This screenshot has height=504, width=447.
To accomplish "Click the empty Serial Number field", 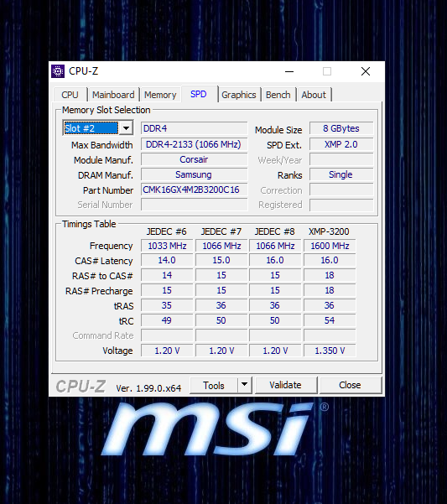I will (x=194, y=205).
